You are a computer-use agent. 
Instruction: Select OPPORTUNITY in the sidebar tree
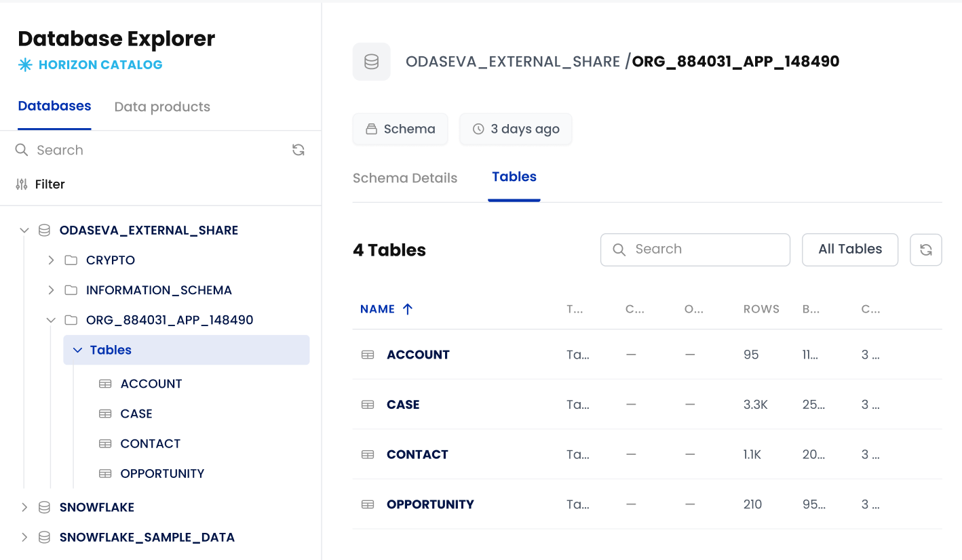click(x=162, y=473)
